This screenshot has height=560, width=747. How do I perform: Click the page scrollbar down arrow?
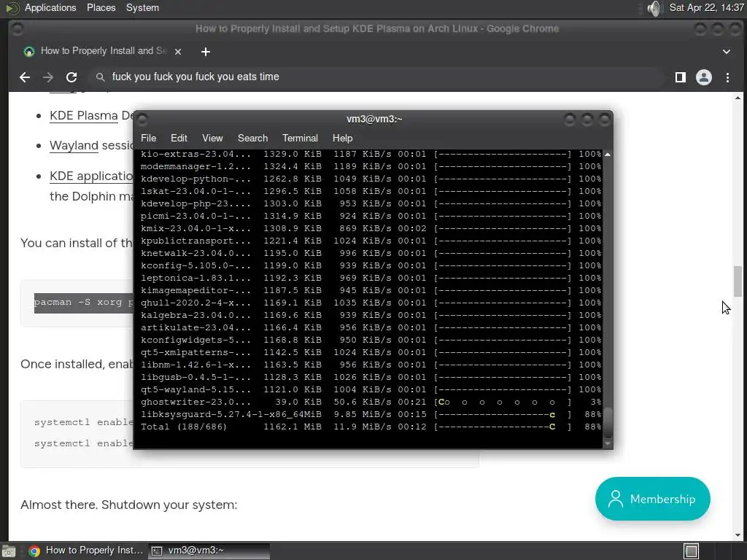[738, 535]
